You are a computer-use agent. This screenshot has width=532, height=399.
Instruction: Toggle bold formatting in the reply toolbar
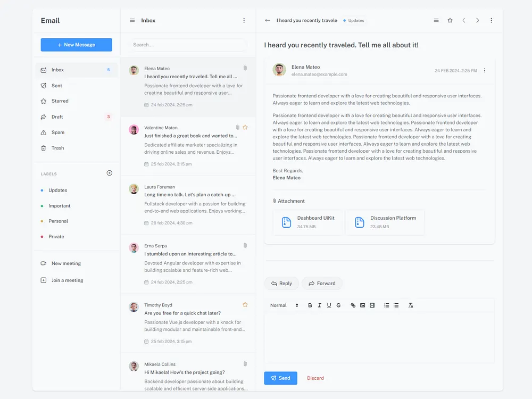click(310, 305)
